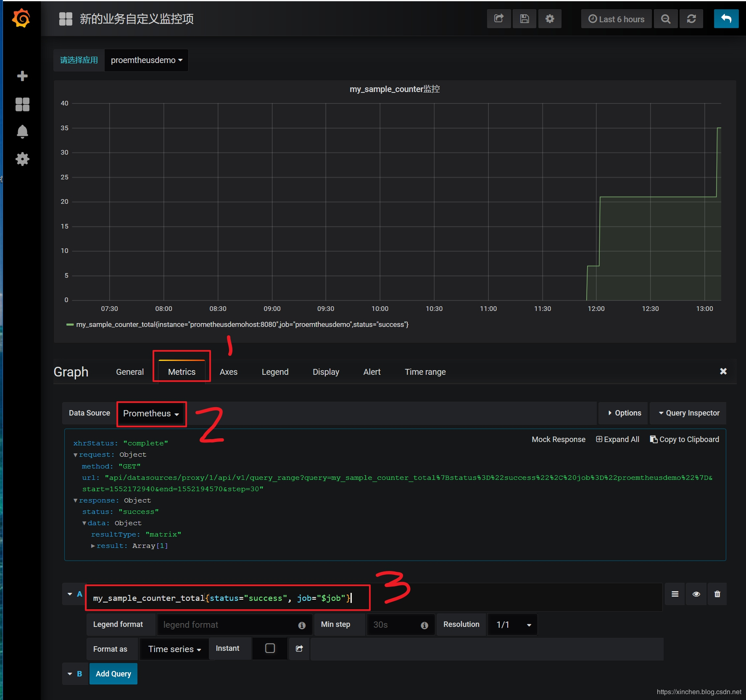The width and height of the screenshot is (746, 700).
Task: Refresh the dashboard
Action: tap(691, 19)
